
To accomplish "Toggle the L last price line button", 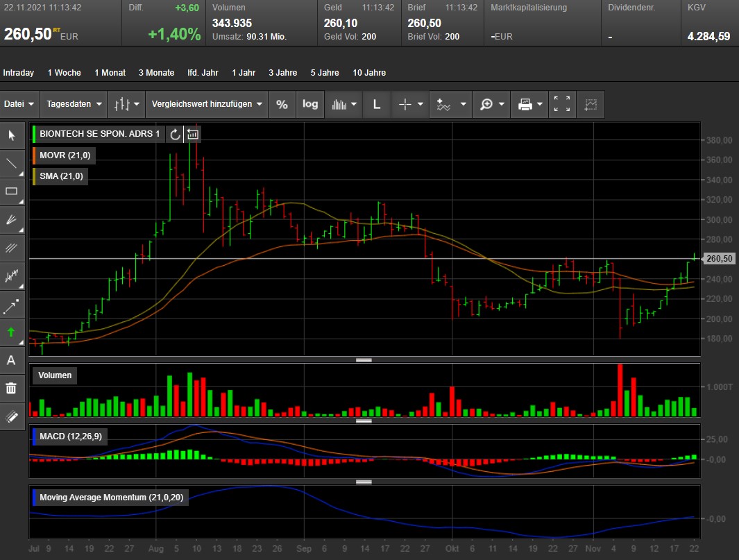I will click(x=377, y=104).
